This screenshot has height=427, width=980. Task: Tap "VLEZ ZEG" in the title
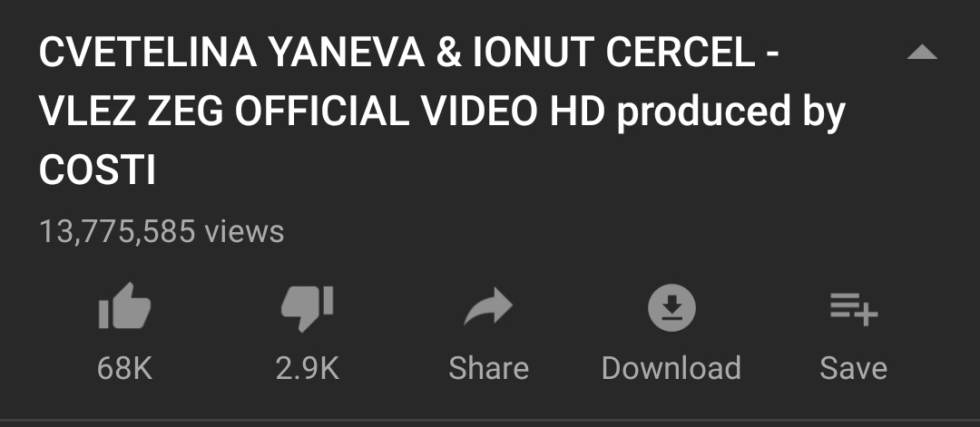pos(131,112)
